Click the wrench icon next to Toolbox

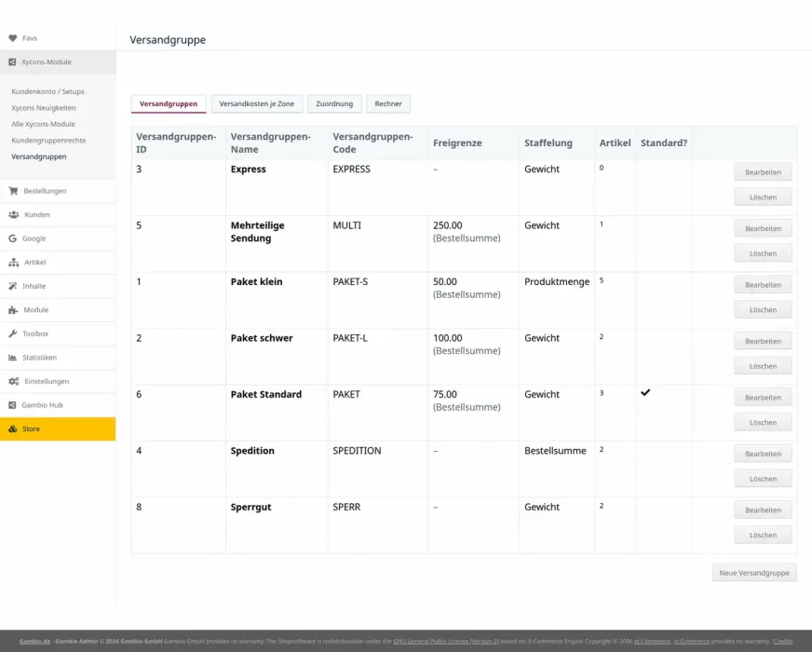point(12,333)
